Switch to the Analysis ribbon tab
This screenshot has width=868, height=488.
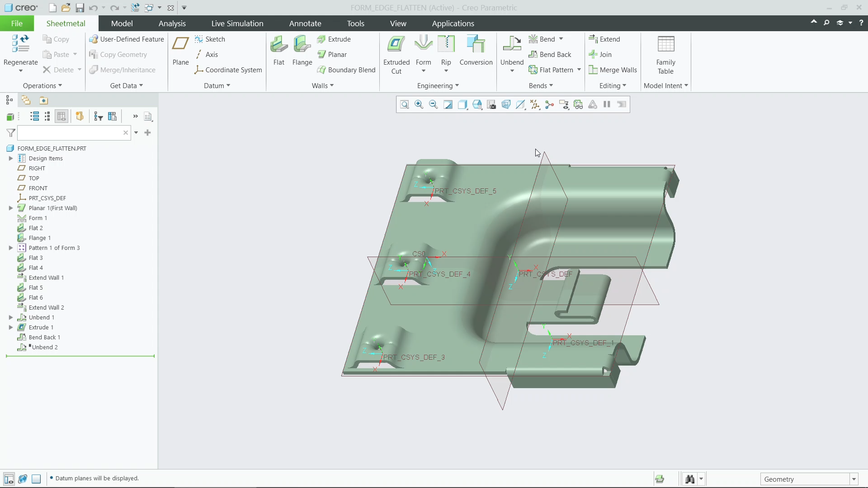pos(172,23)
